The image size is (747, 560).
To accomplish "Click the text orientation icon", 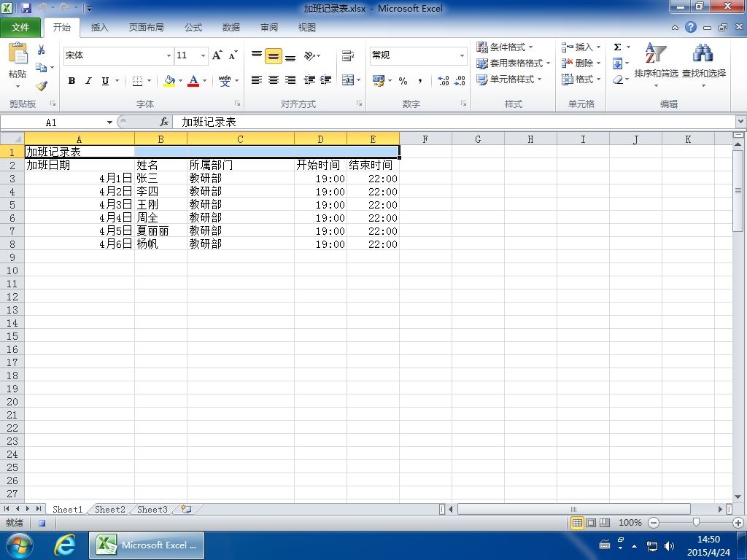I will pyautogui.click(x=309, y=55).
